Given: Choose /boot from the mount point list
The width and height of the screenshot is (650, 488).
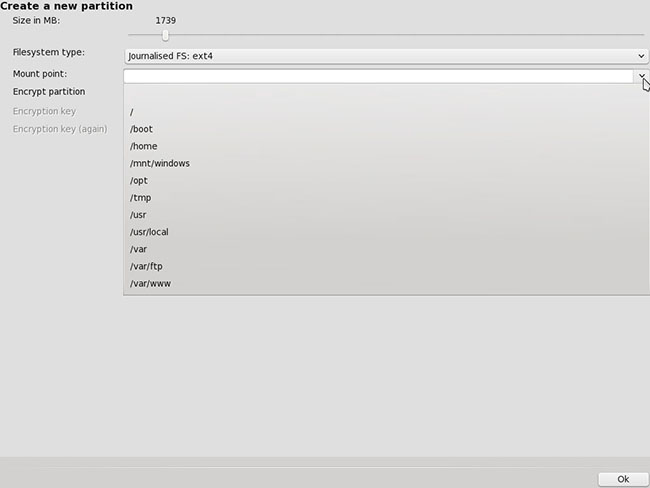Looking at the screenshot, I should pyautogui.click(x=386, y=129).
